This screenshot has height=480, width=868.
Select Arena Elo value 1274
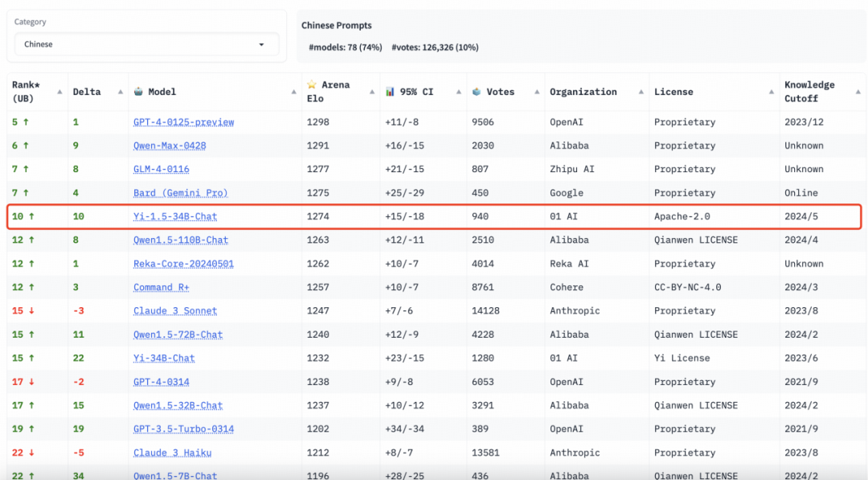pyautogui.click(x=317, y=216)
